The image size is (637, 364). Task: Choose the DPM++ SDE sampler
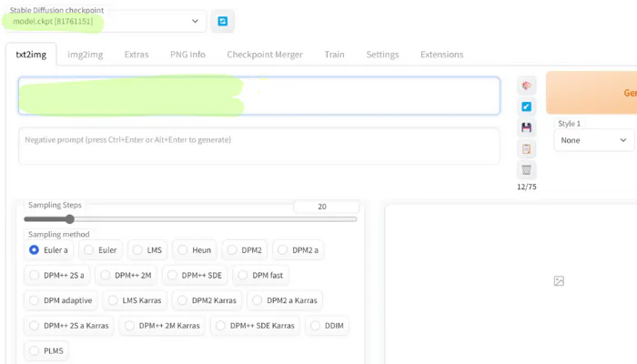click(x=195, y=275)
